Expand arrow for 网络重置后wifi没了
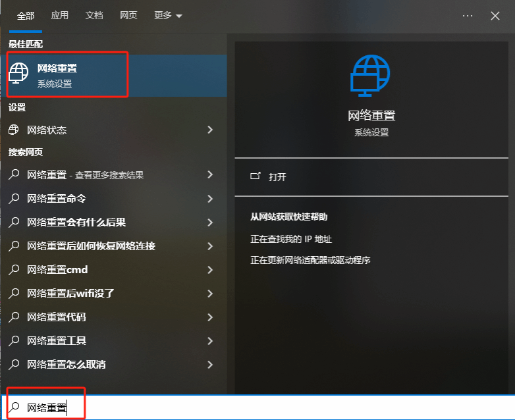Viewport: 515px width, 420px height. point(210,294)
